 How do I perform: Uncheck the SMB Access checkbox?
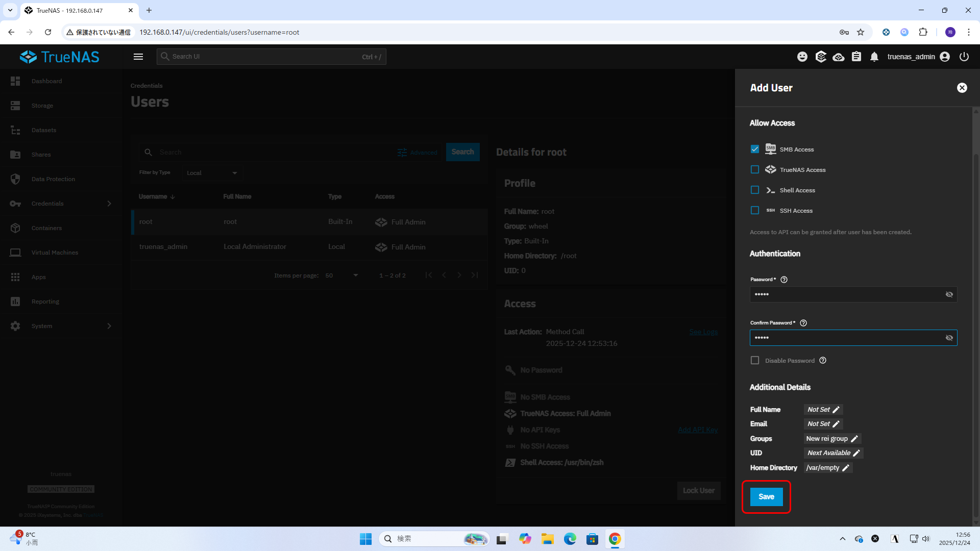click(755, 149)
